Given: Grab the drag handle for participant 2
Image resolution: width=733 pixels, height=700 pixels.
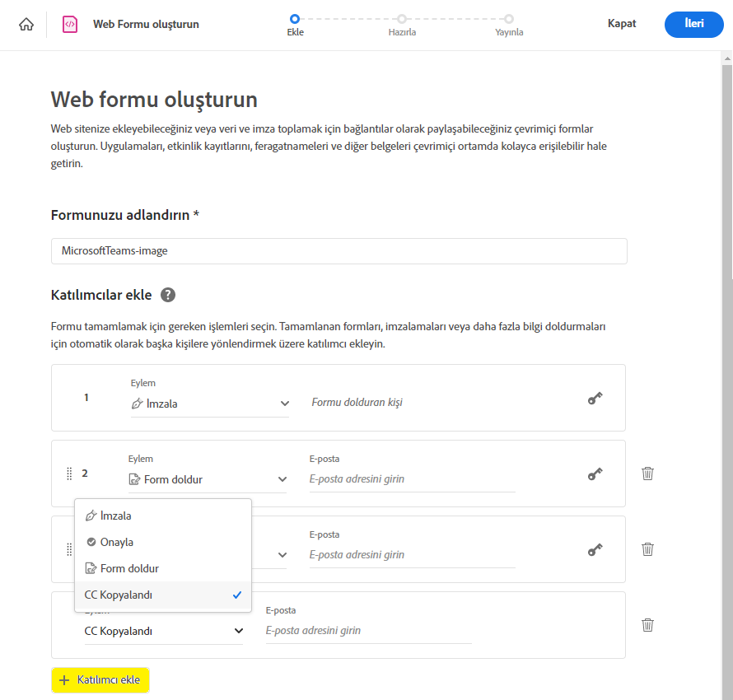Looking at the screenshot, I should [69, 474].
